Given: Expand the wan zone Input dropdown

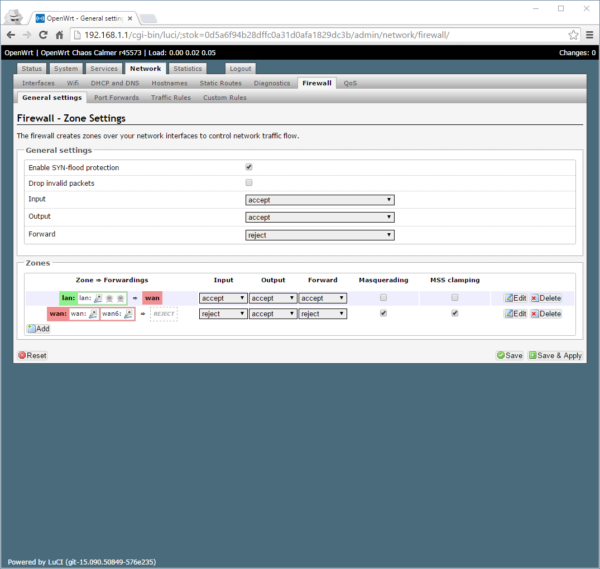Looking at the screenshot, I should [223, 313].
